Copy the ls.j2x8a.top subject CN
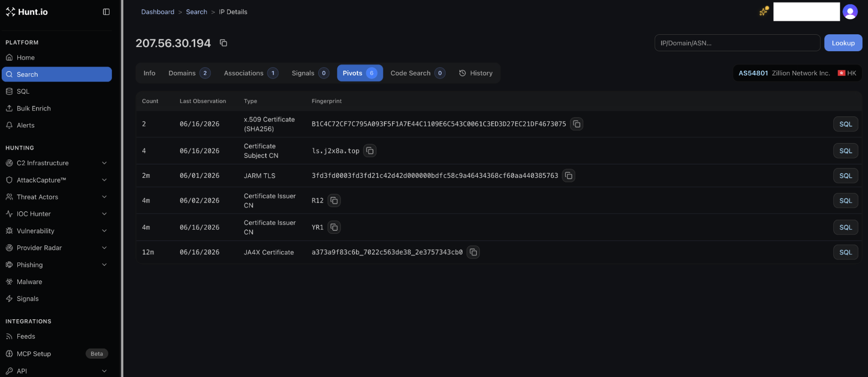 pos(370,151)
